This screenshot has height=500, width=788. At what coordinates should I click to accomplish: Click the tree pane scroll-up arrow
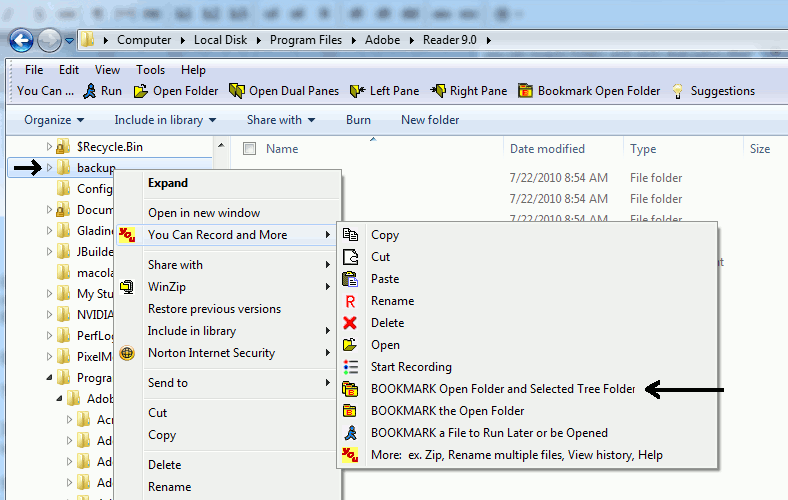click(221, 145)
